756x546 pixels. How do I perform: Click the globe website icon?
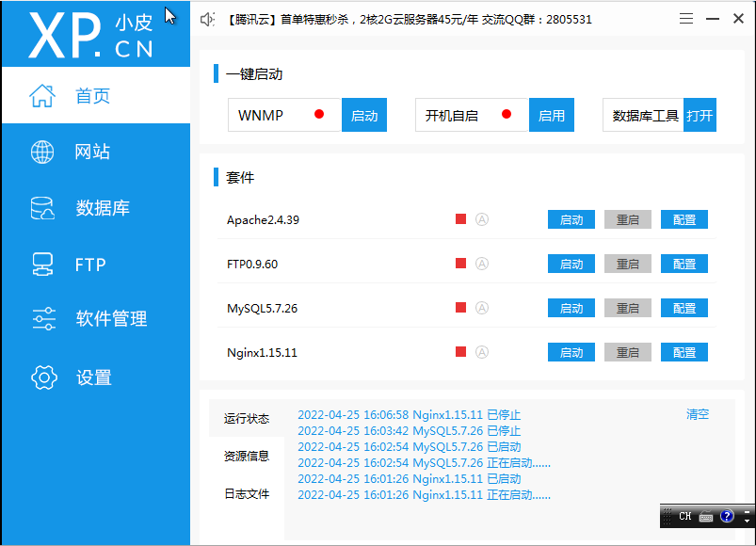pos(42,152)
